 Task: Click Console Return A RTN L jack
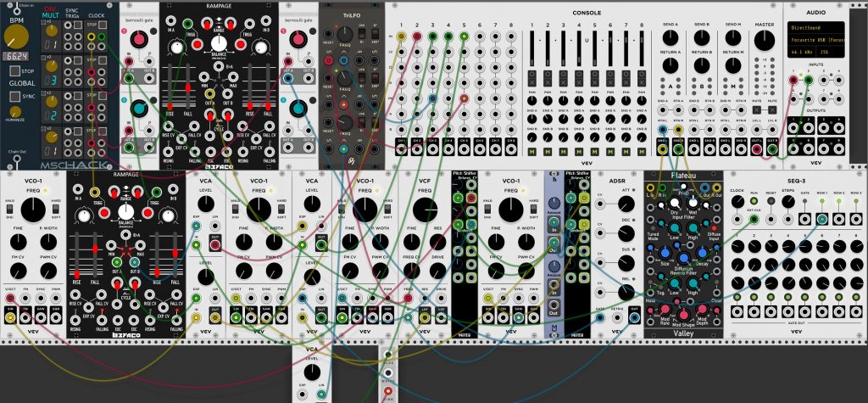click(x=662, y=130)
